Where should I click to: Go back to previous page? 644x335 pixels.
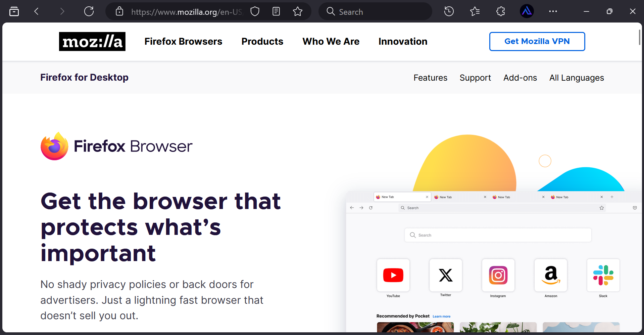coord(37,12)
